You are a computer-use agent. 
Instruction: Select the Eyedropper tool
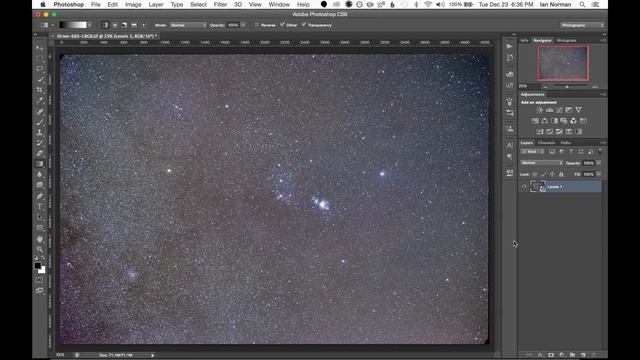(40, 100)
